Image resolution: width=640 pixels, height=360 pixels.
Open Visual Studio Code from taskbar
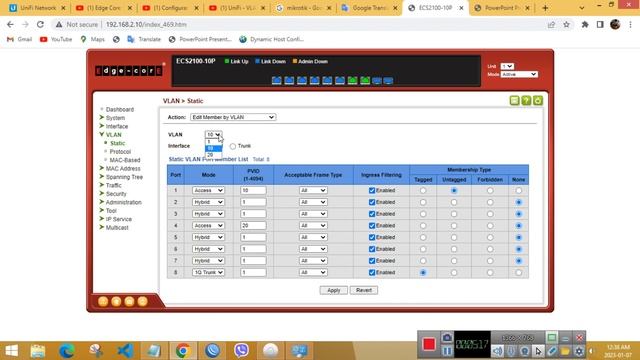coord(125,351)
